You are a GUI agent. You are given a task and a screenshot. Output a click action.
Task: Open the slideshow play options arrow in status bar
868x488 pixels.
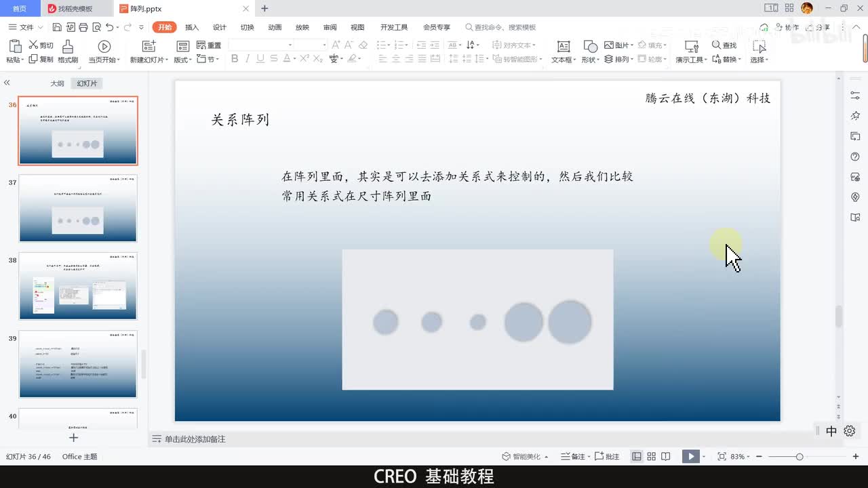click(704, 457)
